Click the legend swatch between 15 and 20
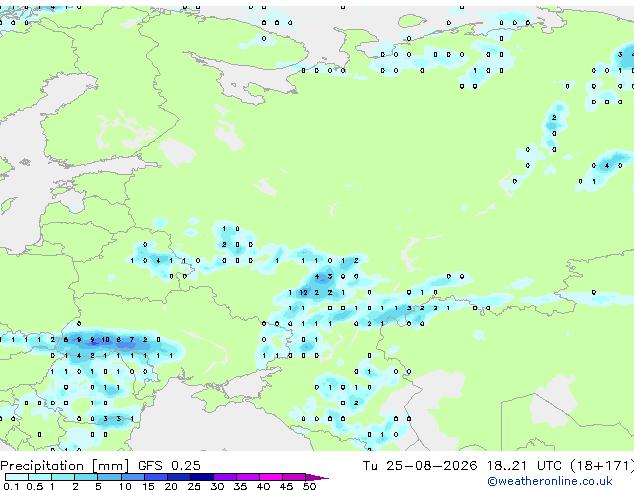The width and height of the screenshot is (634, 490). (155, 477)
